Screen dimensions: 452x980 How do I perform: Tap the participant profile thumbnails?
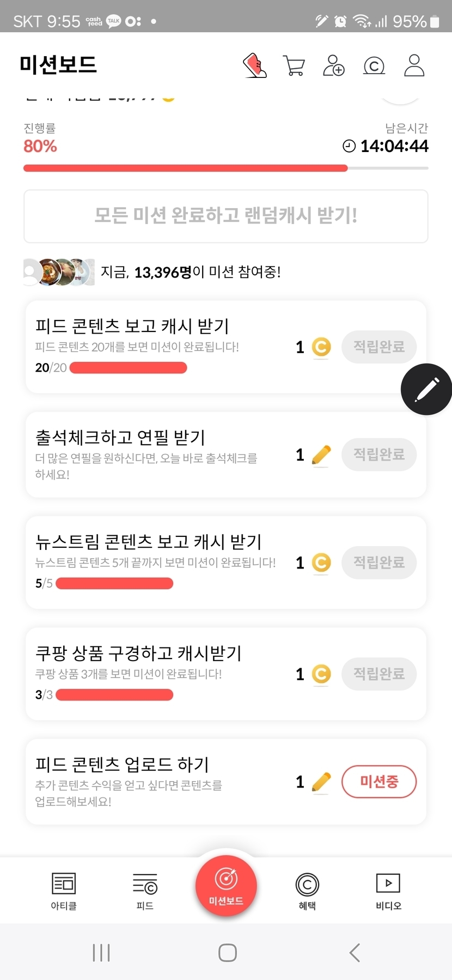59,272
